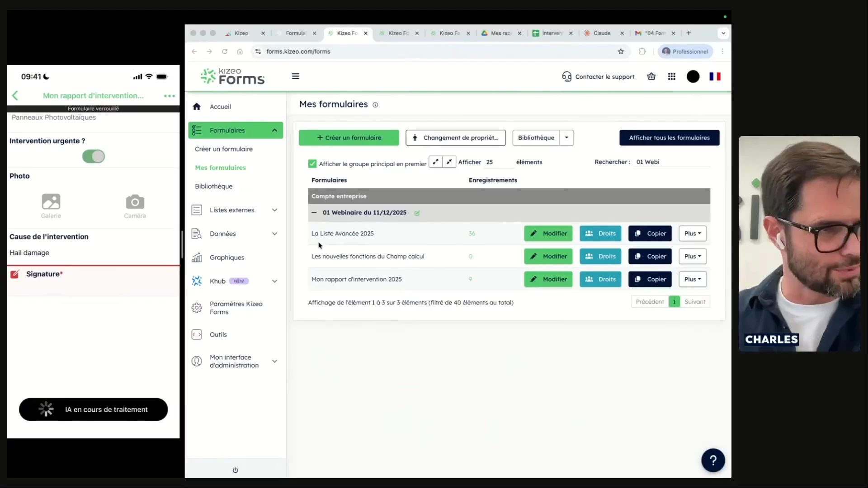868x488 pixels.
Task: Click edit pencil next to 01 Webinaire group
Action: tap(417, 213)
